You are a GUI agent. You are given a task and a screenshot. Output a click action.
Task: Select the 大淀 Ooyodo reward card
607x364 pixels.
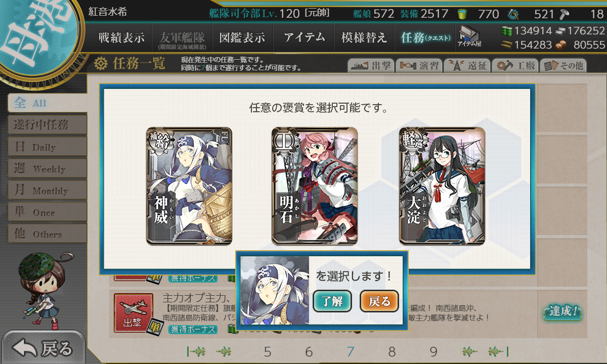coord(442,187)
